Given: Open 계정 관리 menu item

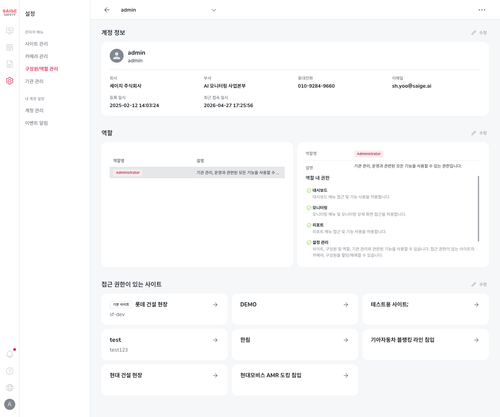Looking at the screenshot, I should [34, 110].
